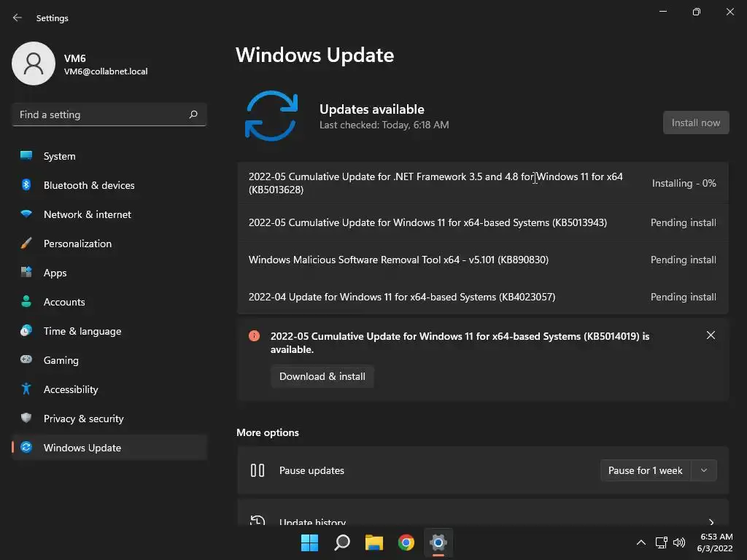
Task: Click the network tray icon
Action: coord(661,542)
